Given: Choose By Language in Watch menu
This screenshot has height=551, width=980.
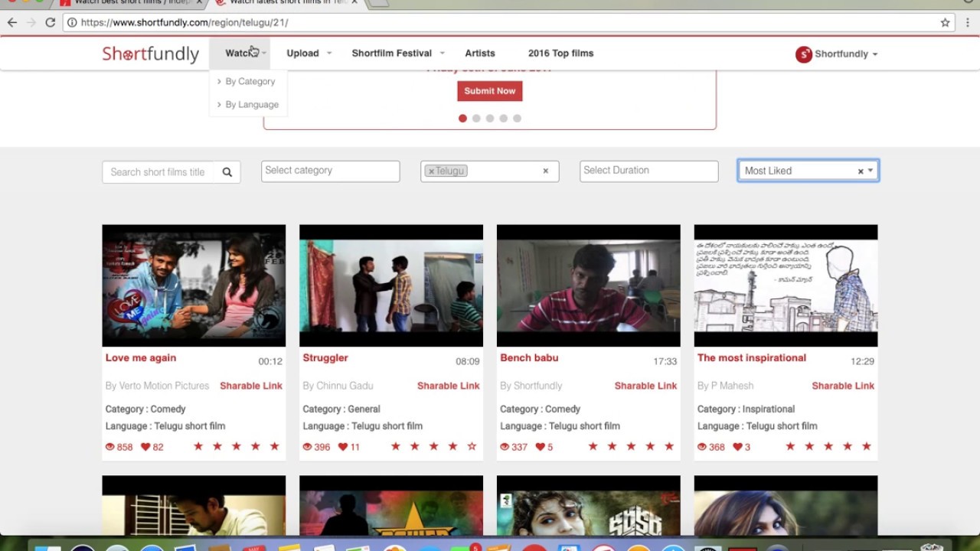Looking at the screenshot, I should pos(252,105).
